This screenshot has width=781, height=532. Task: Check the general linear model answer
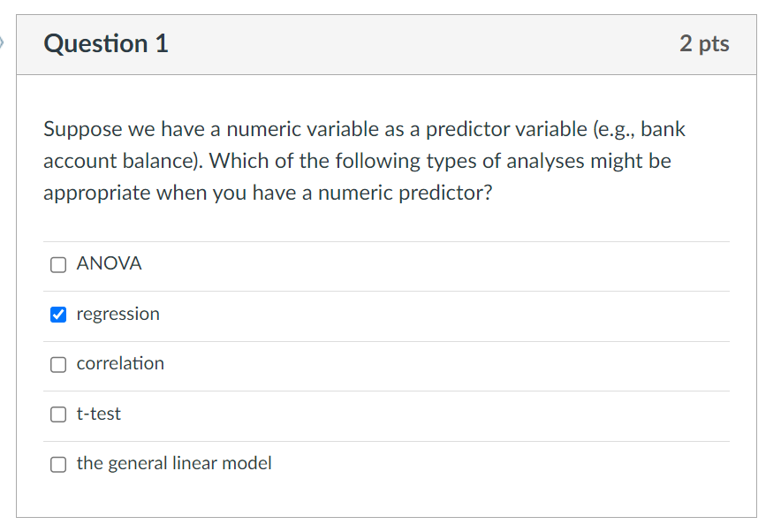57,464
